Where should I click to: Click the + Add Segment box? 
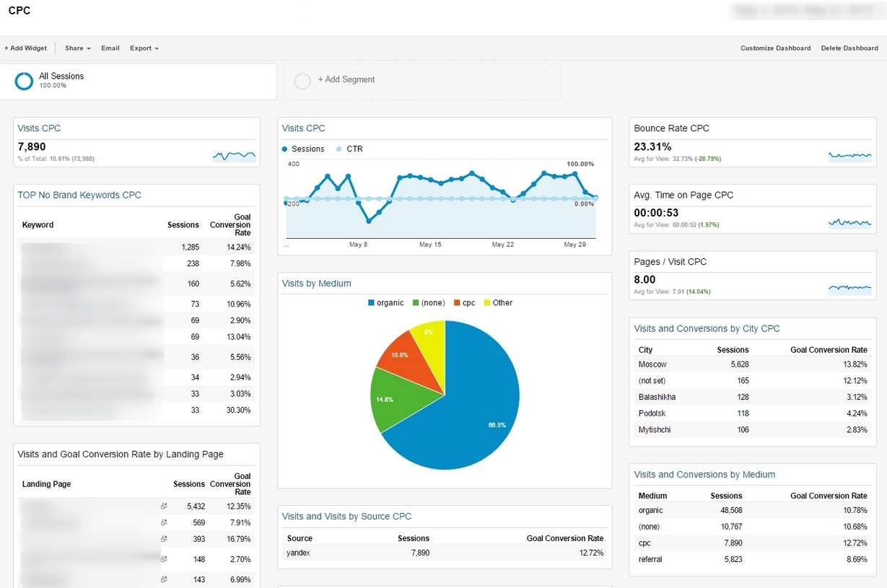click(422, 82)
